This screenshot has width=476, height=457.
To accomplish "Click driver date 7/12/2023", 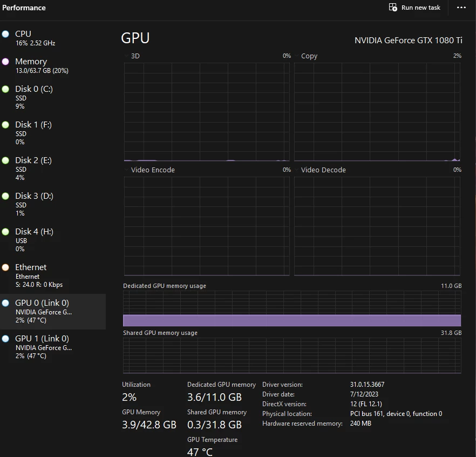I will coord(364,394).
